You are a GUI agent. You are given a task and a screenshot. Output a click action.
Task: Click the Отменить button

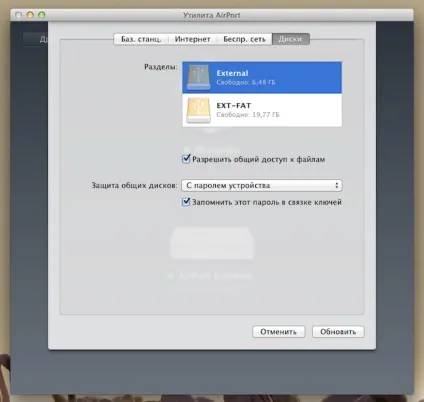coord(278,332)
